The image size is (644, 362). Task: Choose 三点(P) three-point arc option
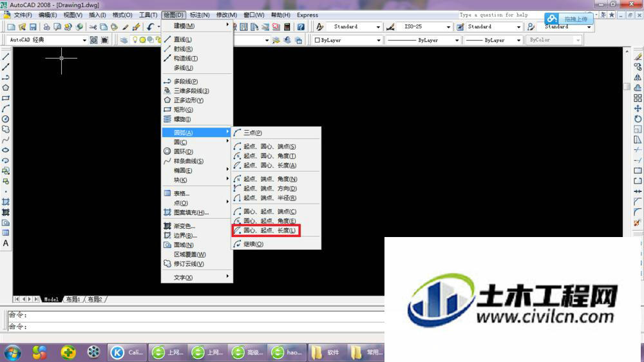point(276,133)
